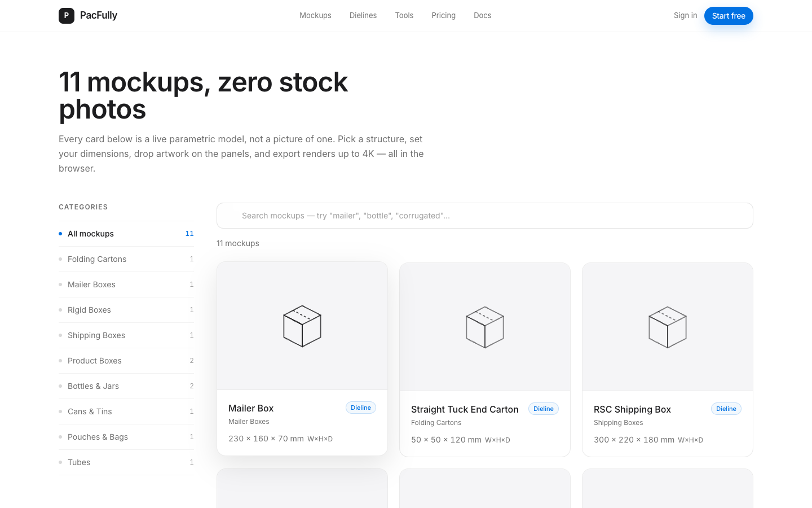Filter by Bottles & Jars category
The width and height of the screenshot is (812, 508).
click(x=126, y=386)
